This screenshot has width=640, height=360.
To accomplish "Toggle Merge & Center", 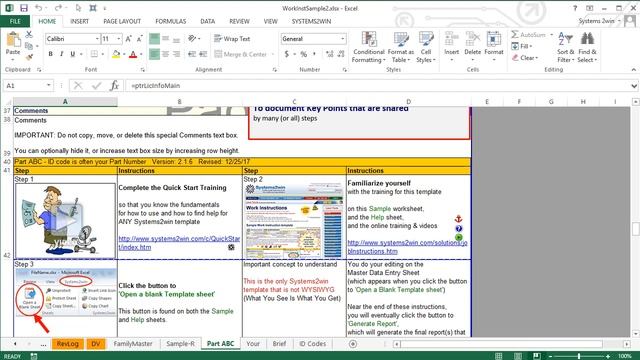I will 241,54.
